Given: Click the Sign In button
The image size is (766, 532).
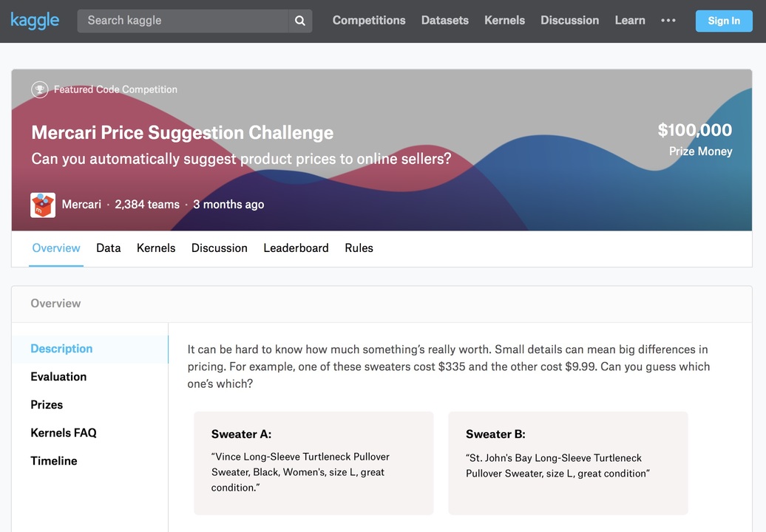Looking at the screenshot, I should (x=724, y=21).
